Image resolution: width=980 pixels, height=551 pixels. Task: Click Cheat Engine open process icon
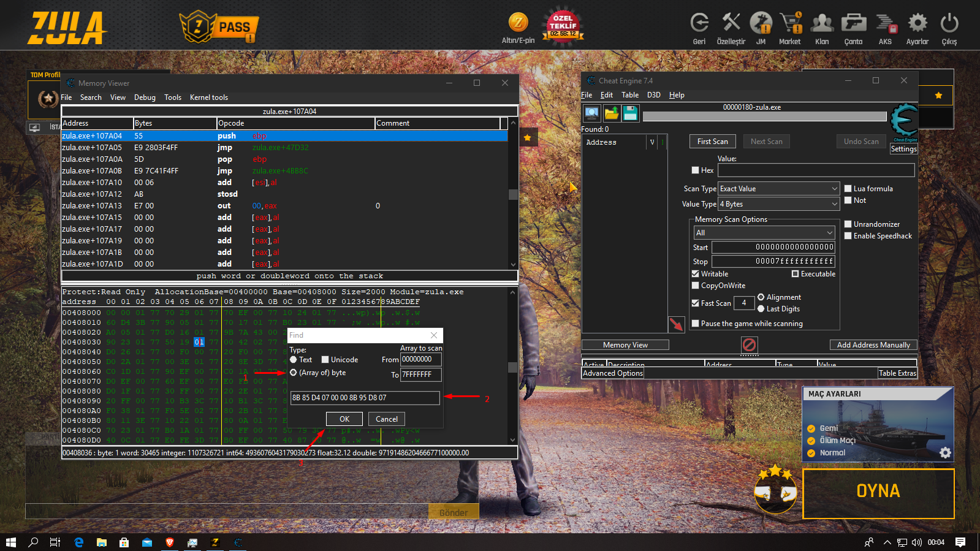[x=591, y=113]
